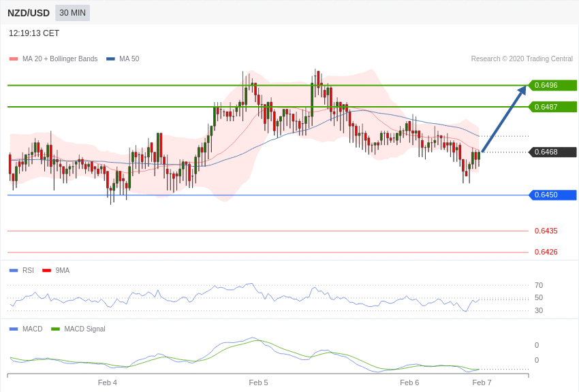Viewport: 579px width, 392px height.
Task: Click the 0.6426 support level label
Action: (546, 252)
